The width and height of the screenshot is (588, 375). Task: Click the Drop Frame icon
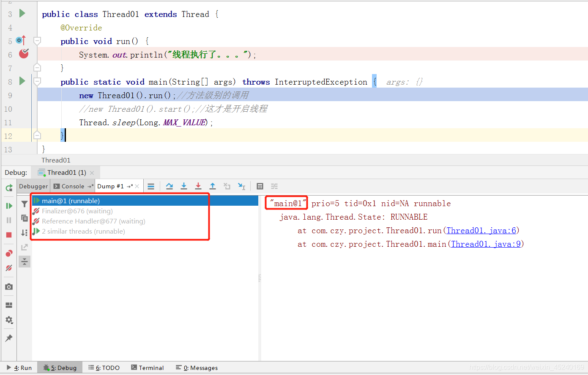click(227, 186)
